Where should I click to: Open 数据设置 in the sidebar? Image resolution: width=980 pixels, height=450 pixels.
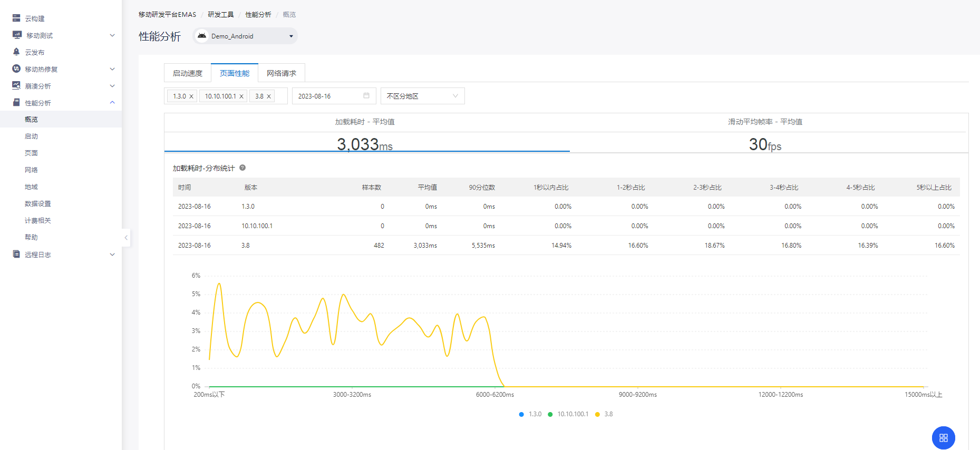pyautogui.click(x=38, y=203)
